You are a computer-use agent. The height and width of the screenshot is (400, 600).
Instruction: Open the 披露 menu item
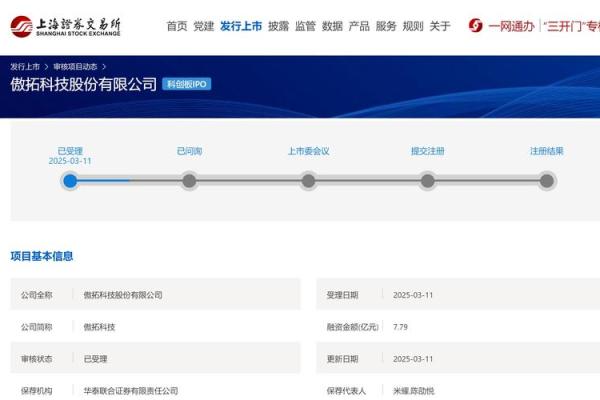point(278,26)
